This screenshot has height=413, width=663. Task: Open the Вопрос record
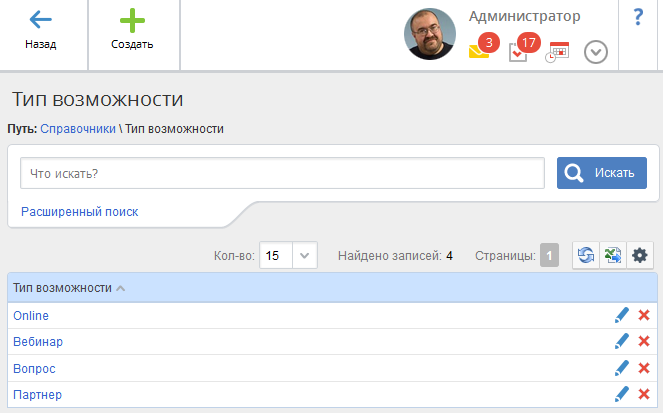(x=34, y=369)
